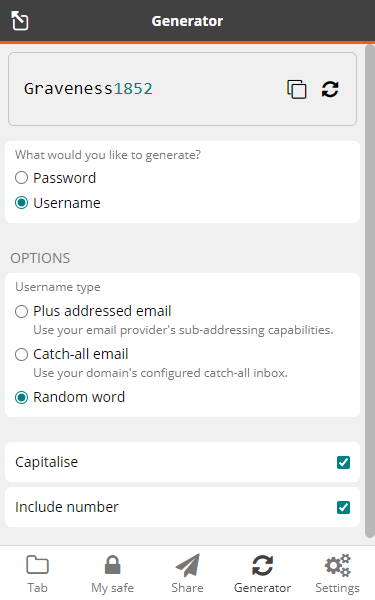Viewport: 375px width, 600px height.
Task: Select the Password radio option
Action: [21, 178]
